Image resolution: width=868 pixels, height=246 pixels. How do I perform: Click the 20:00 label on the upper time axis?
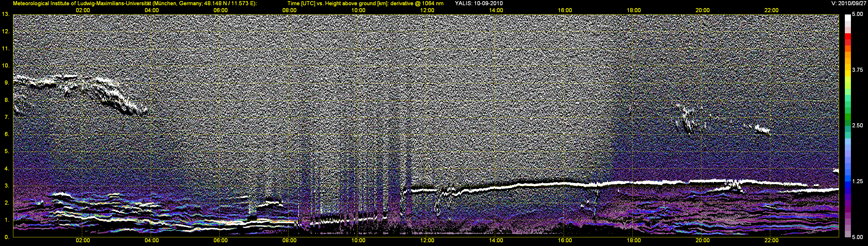click(x=703, y=10)
